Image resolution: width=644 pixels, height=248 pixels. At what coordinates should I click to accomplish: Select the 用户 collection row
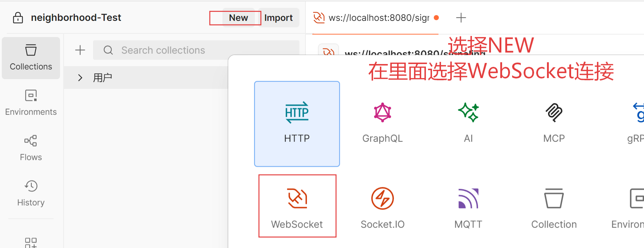click(146, 78)
